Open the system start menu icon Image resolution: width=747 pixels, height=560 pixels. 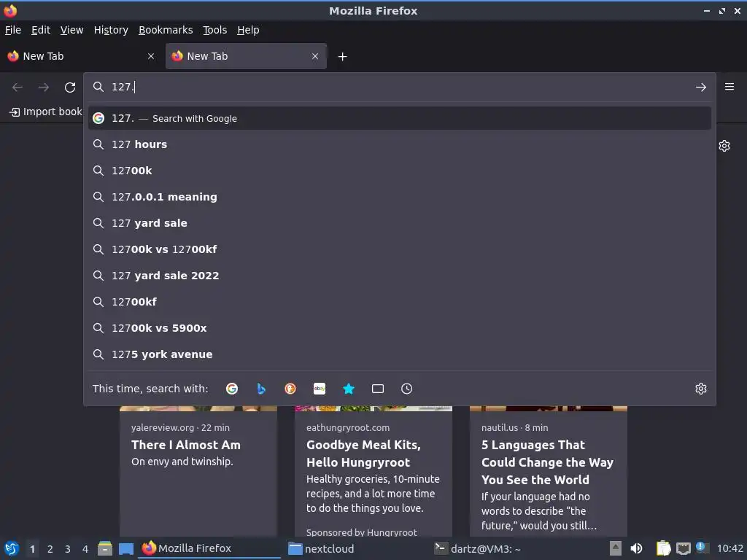(x=12, y=548)
